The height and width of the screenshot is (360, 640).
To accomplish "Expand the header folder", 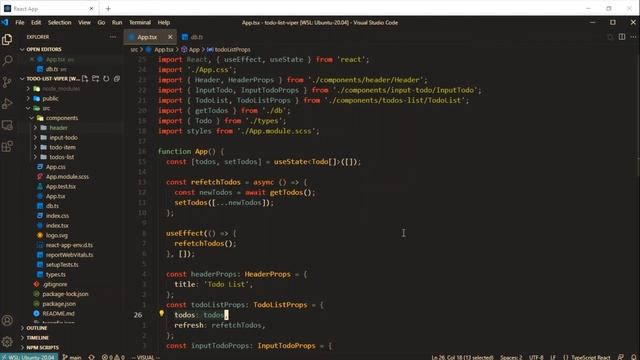I will (x=58, y=128).
